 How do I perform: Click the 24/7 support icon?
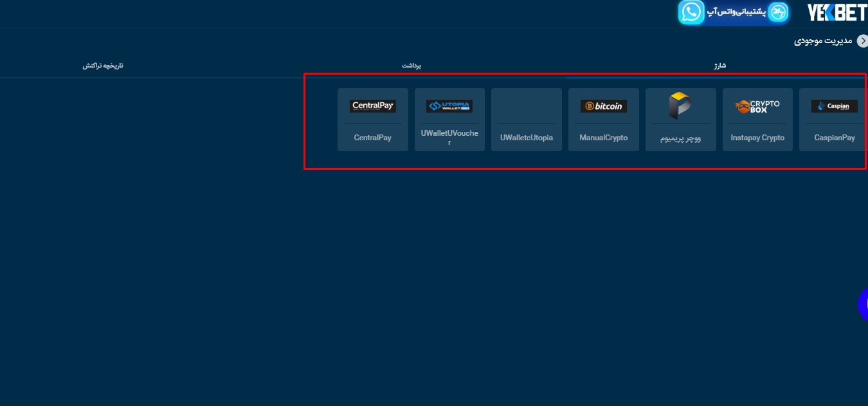[779, 12]
